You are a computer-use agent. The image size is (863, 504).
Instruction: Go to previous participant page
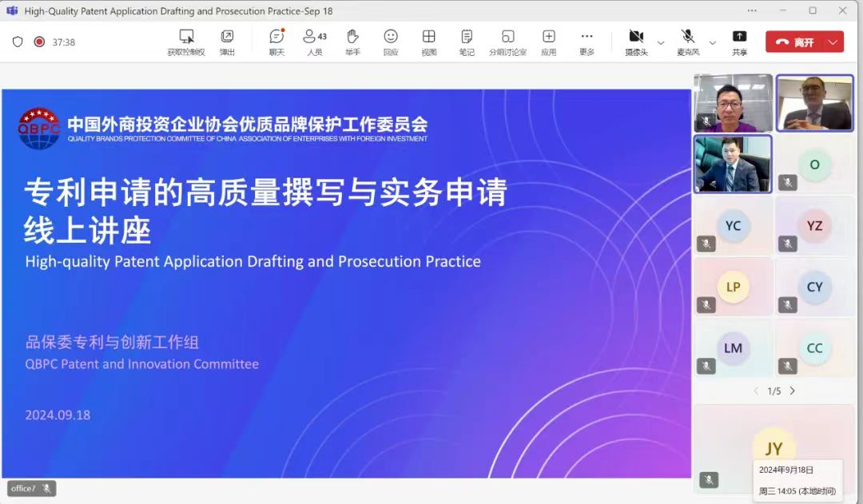(756, 391)
